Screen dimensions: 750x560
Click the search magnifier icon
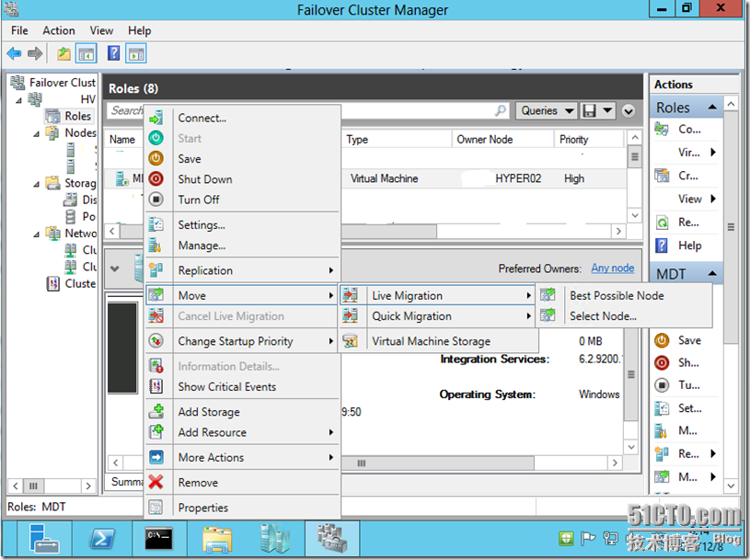tap(501, 111)
